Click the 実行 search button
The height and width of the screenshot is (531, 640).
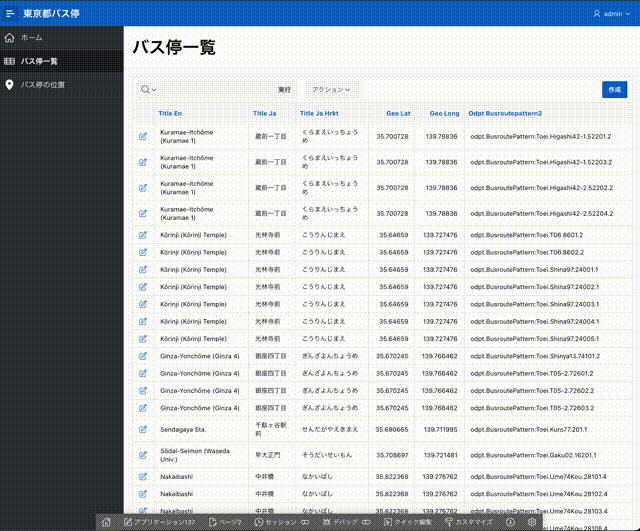284,90
